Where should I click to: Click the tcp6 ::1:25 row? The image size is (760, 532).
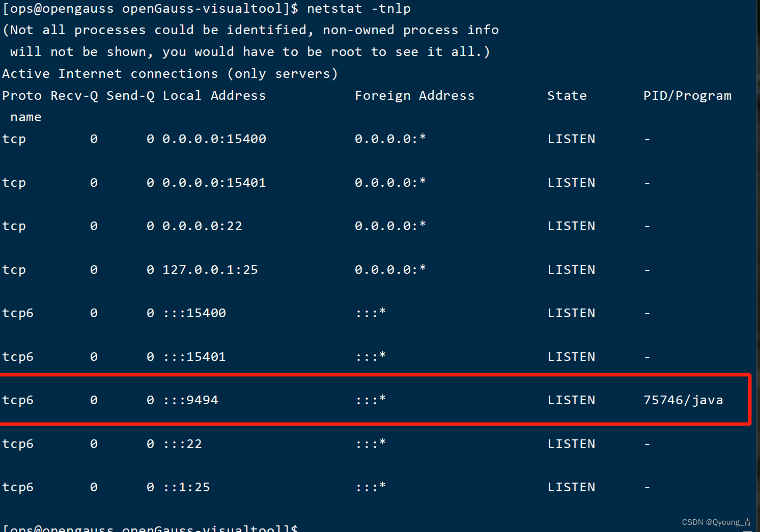tap(186, 487)
